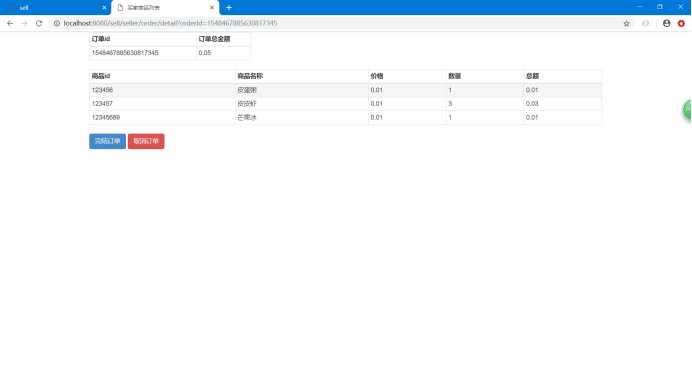
Task: Click the red 取消订单 cancel order button
Action: (146, 141)
